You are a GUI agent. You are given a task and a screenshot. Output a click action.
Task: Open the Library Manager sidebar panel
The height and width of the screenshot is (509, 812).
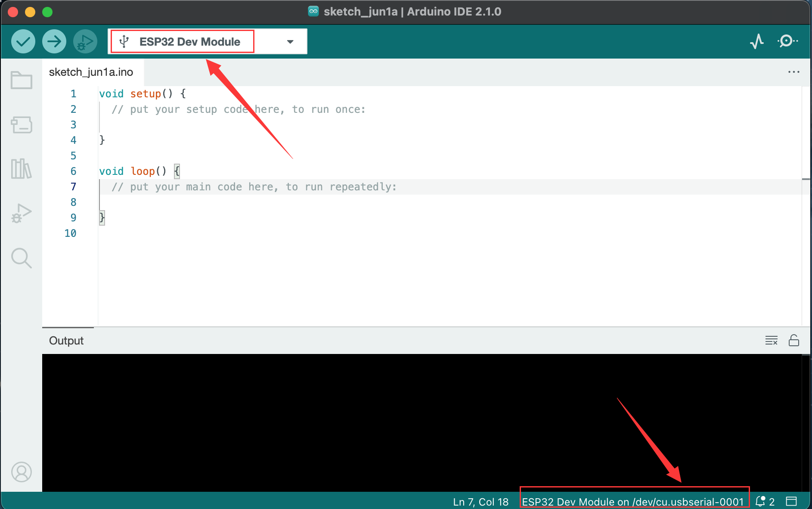click(22, 168)
